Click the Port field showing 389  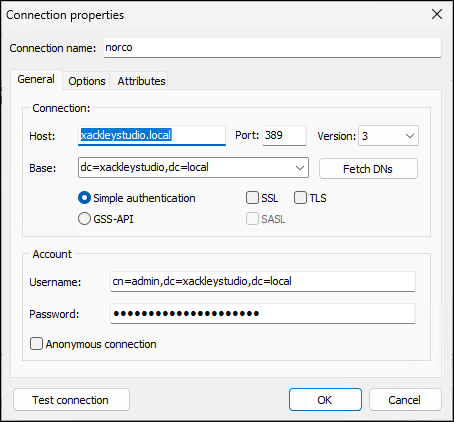(x=284, y=135)
